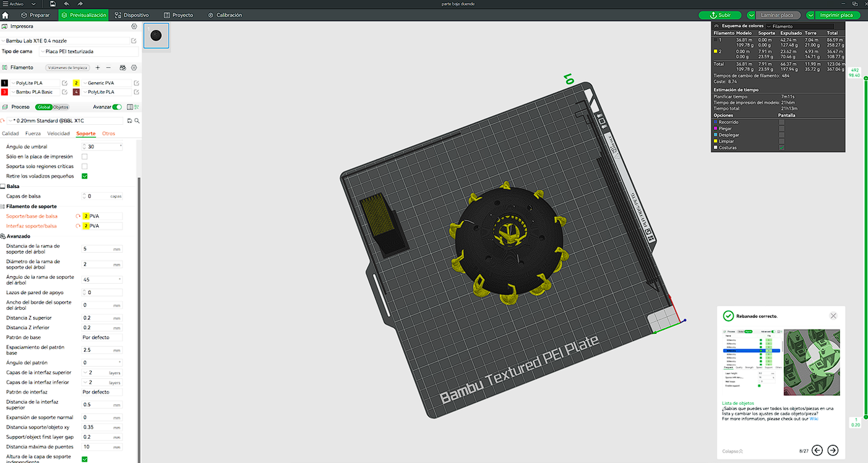Switch to the Calibración tab
868x463 pixels.
[225, 15]
